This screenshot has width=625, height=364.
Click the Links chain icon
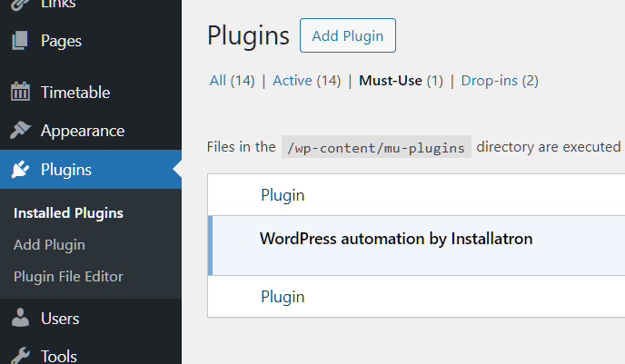(20, 5)
